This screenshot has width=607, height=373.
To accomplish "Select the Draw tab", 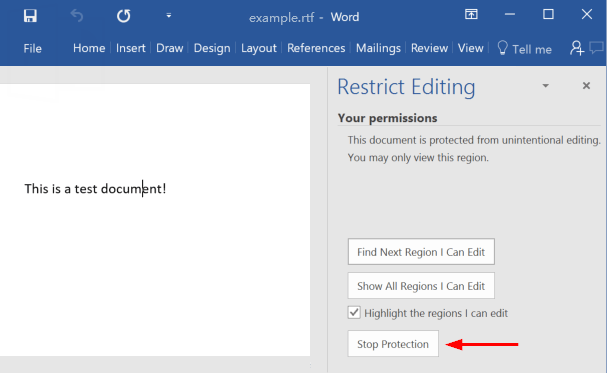I will click(x=170, y=48).
